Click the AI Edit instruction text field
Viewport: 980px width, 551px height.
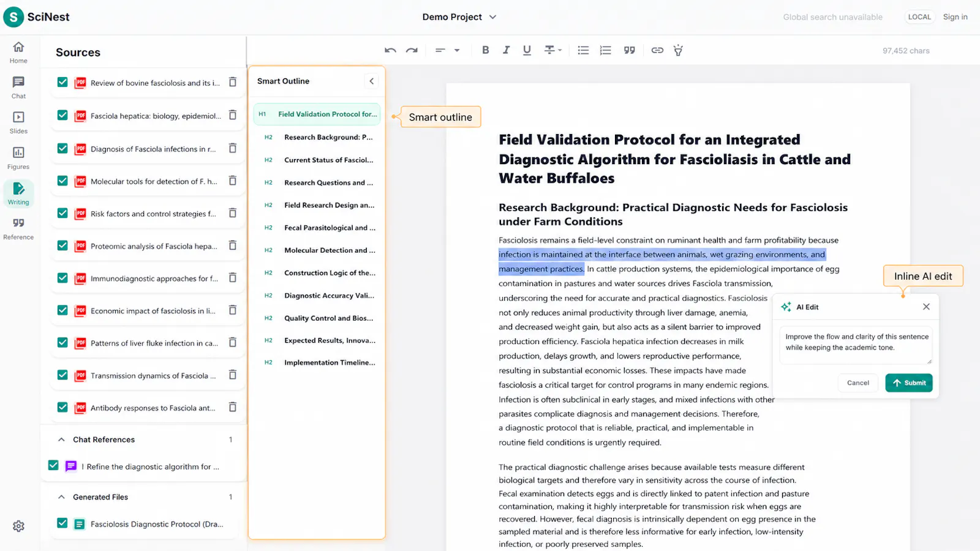(x=856, y=345)
